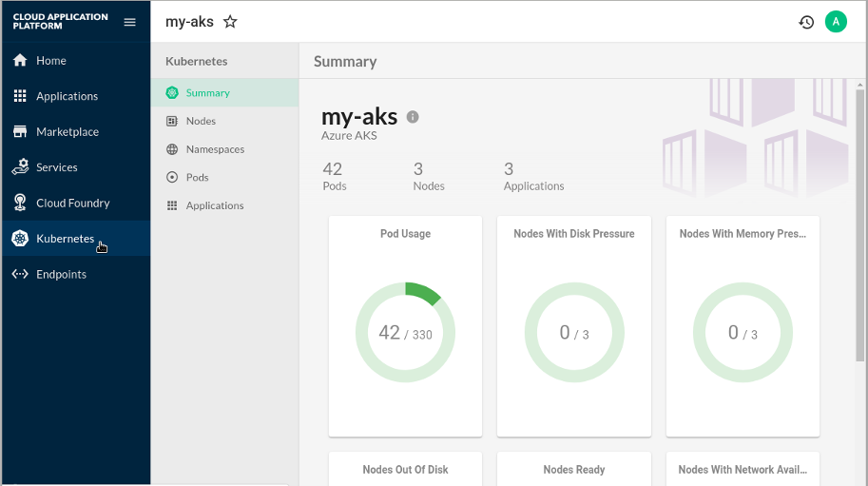Click the Kubernetes wheel icon in sidebar
This screenshot has width=868, height=486.
pos(20,239)
